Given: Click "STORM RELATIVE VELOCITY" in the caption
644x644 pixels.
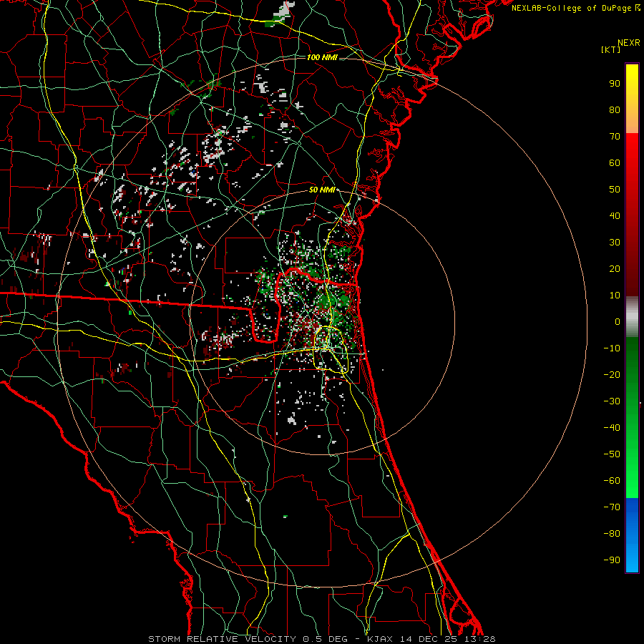Looking at the screenshot, I should 222,639.
